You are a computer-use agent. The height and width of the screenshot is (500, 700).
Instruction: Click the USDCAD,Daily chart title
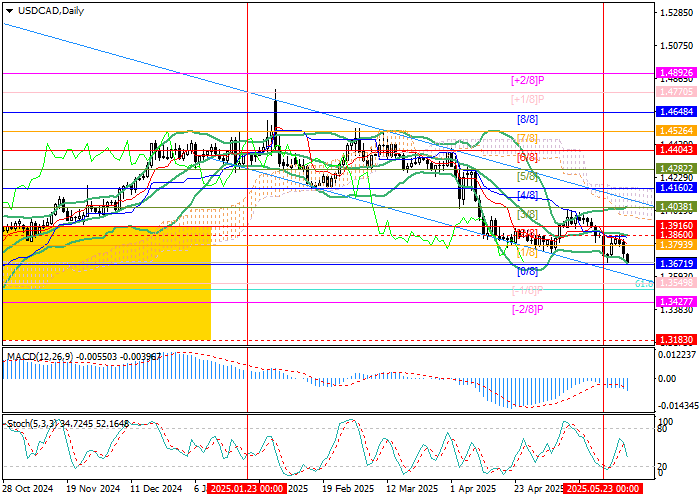[50, 10]
